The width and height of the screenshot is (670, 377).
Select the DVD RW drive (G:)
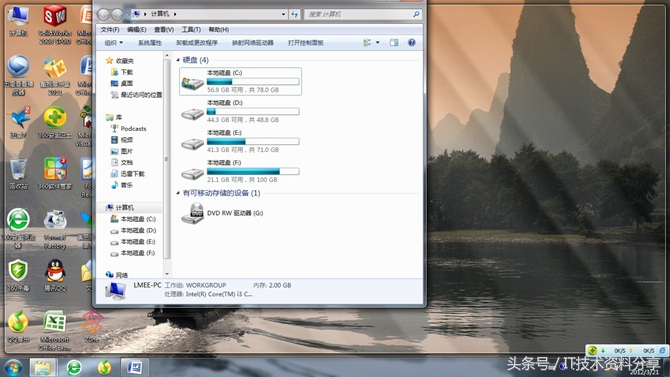pos(222,213)
